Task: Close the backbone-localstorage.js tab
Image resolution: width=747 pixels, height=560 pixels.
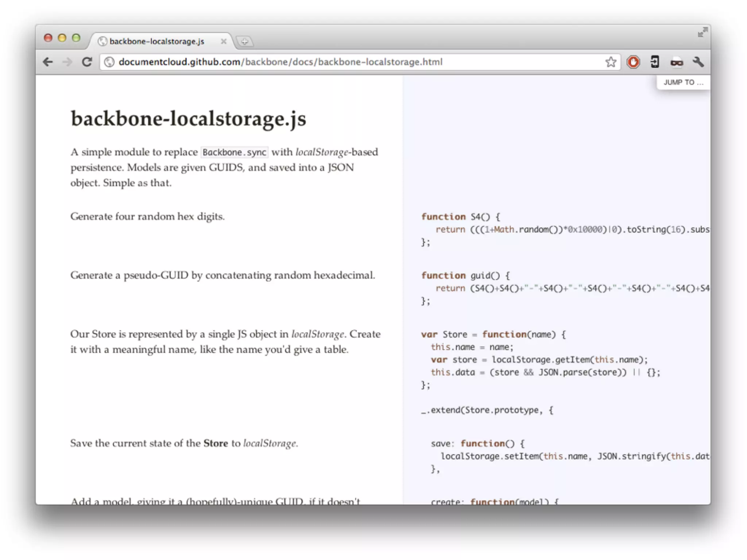Action: pyautogui.click(x=224, y=42)
